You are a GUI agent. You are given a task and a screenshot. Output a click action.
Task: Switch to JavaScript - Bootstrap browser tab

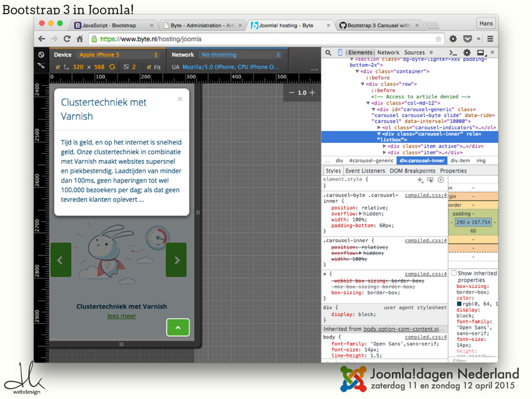(113, 25)
